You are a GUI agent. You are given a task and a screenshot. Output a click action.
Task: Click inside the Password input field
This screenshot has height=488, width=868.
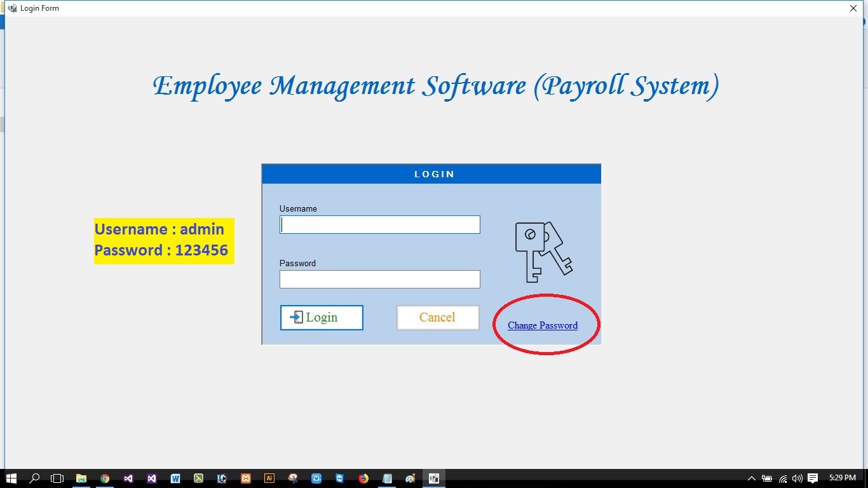coord(379,279)
